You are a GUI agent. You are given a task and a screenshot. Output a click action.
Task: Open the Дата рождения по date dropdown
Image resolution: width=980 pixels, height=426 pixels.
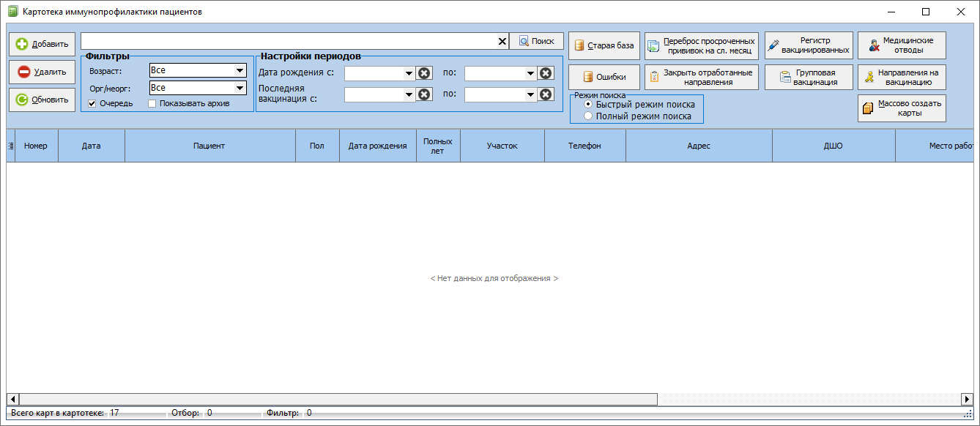click(530, 73)
